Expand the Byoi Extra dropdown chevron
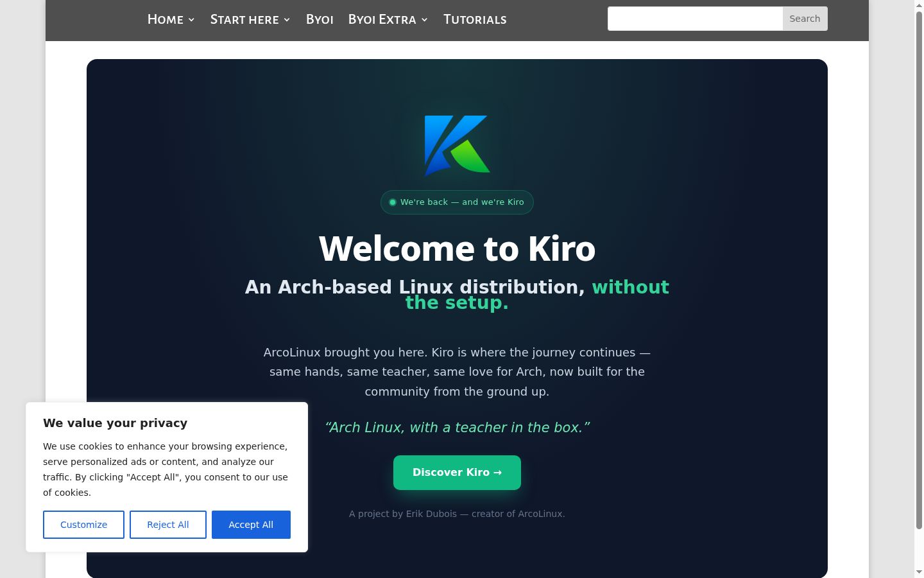This screenshot has height=578, width=924. point(424,20)
